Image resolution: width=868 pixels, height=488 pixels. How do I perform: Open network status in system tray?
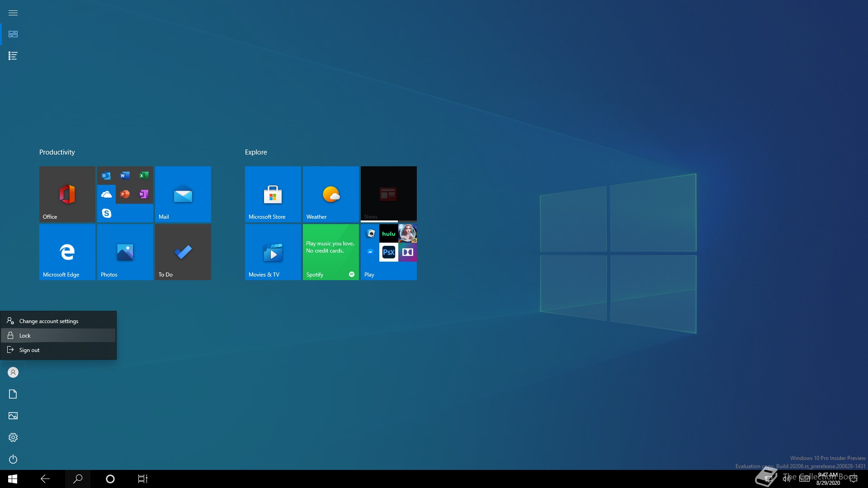[769, 479]
